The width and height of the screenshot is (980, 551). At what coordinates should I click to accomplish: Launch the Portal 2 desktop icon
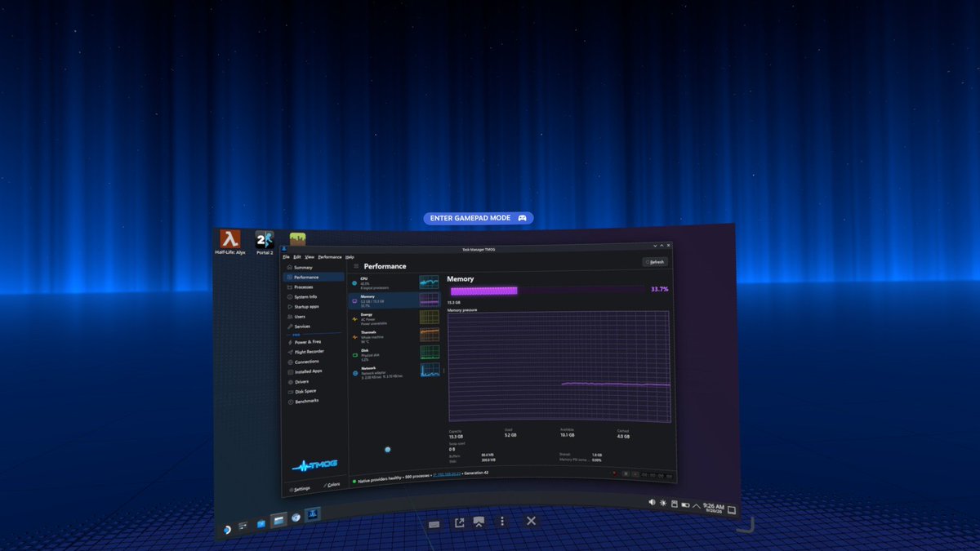[265, 242]
